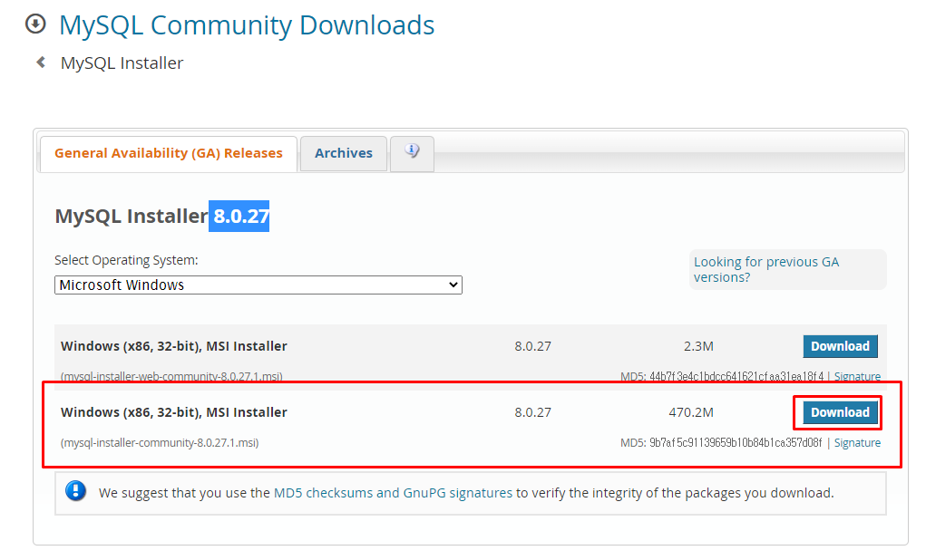Click the highlighted 8.0.27 version text
Viewport: 926px width, 560px height.
point(241,216)
